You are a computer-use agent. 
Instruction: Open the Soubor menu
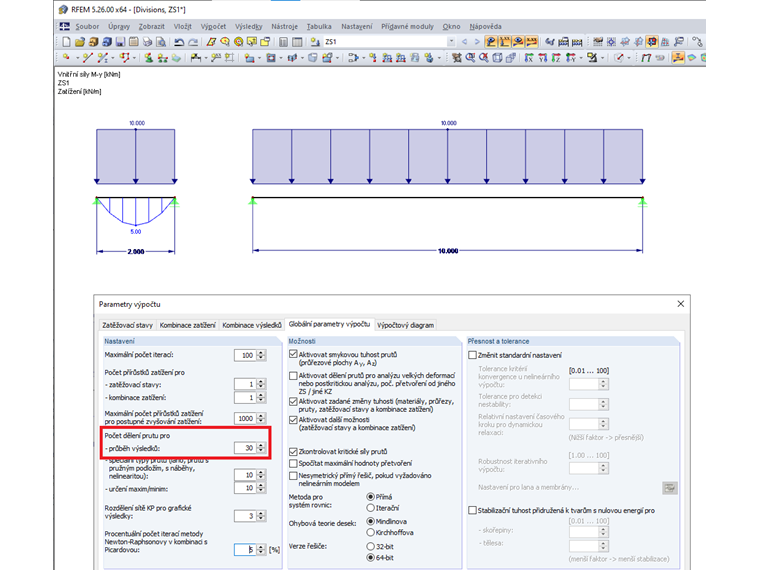87,26
